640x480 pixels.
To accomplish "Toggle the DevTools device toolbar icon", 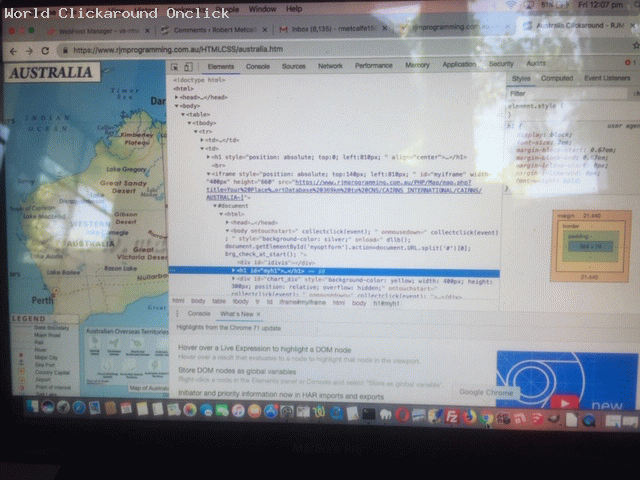I will click(x=188, y=67).
